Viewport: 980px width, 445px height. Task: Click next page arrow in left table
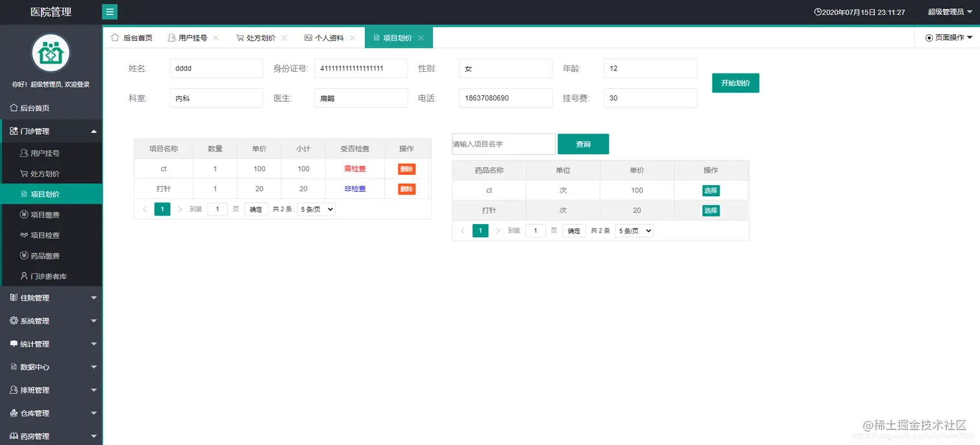point(180,209)
